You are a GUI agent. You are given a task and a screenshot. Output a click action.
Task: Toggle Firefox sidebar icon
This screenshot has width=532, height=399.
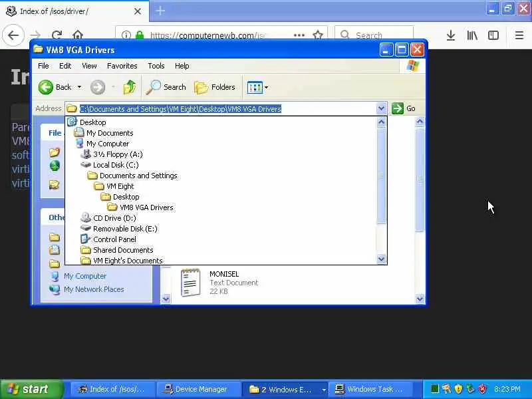(493, 35)
